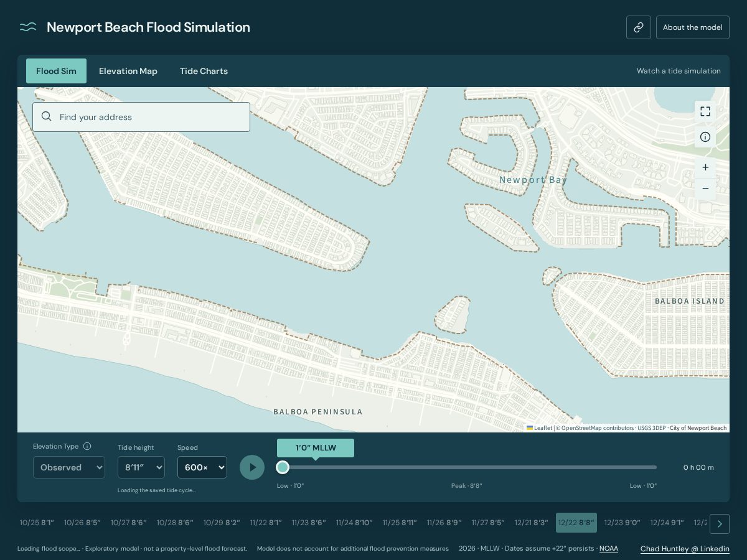Zoom out of the map

pyautogui.click(x=705, y=189)
